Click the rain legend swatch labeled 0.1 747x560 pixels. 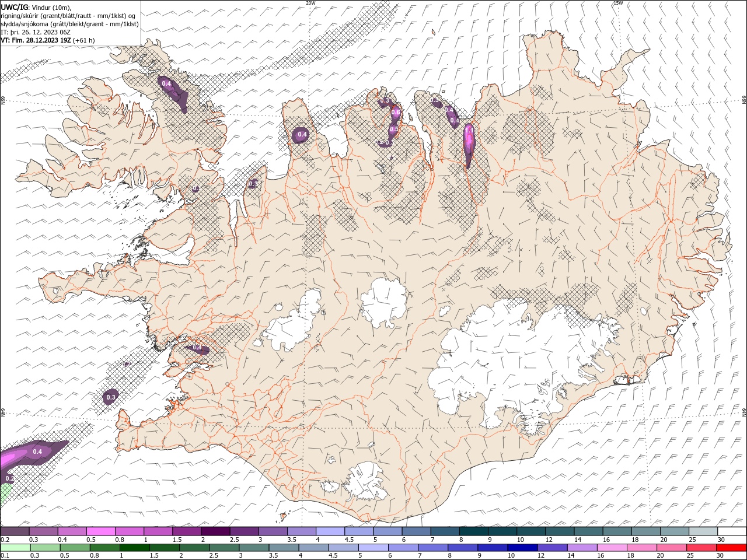(15, 548)
